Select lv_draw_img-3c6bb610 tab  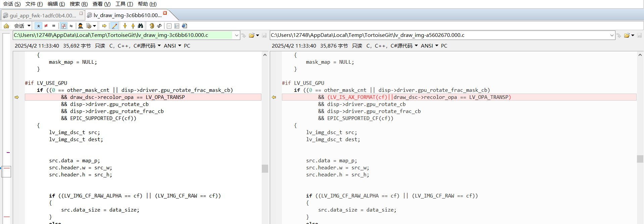128,15
